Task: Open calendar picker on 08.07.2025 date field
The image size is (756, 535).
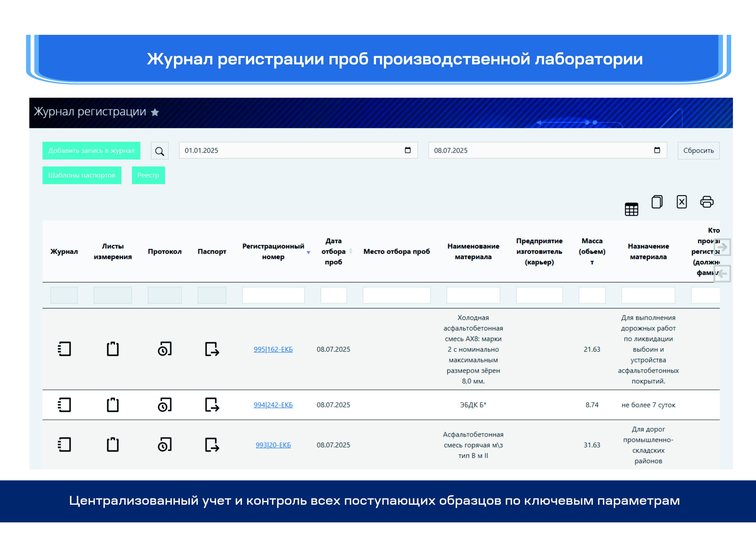Action: point(657,150)
